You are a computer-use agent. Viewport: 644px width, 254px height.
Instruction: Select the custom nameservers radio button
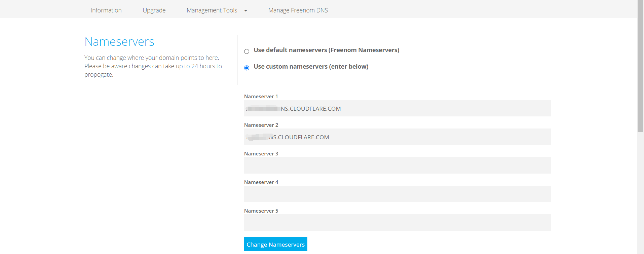[x=247, y=68]
